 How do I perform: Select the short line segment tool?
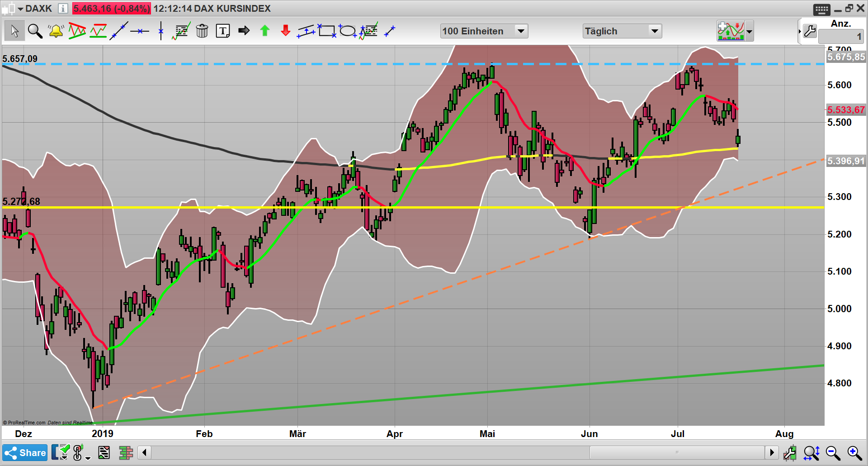[x=390, y=31]
